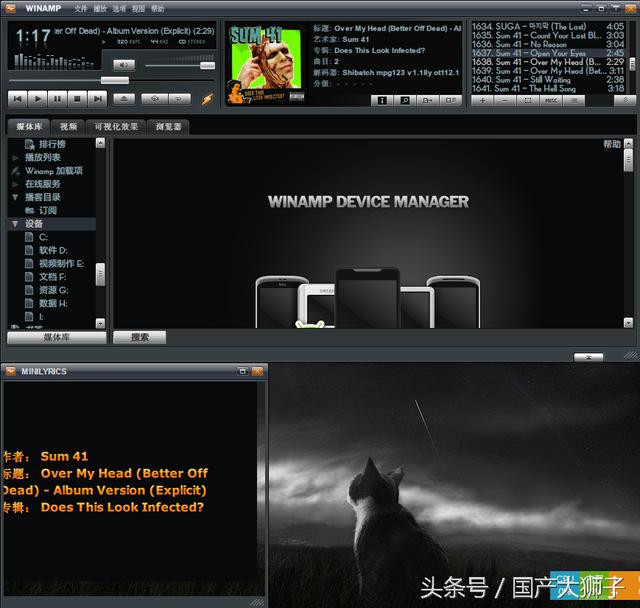The height and width of the screenshot is (608, 640).
Task: Select playlist entry 1637 Open Your Eyes
Action: [x=548, y=53]
